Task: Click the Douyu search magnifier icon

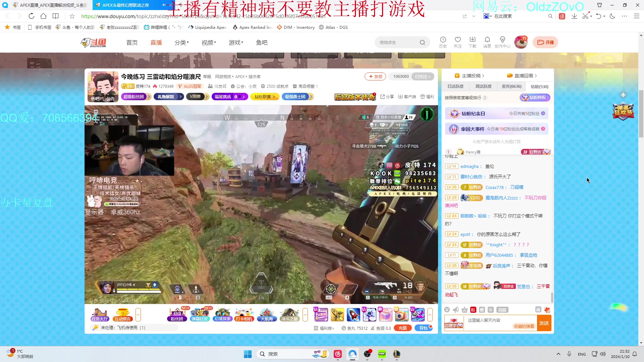Action: pos(422,42)
